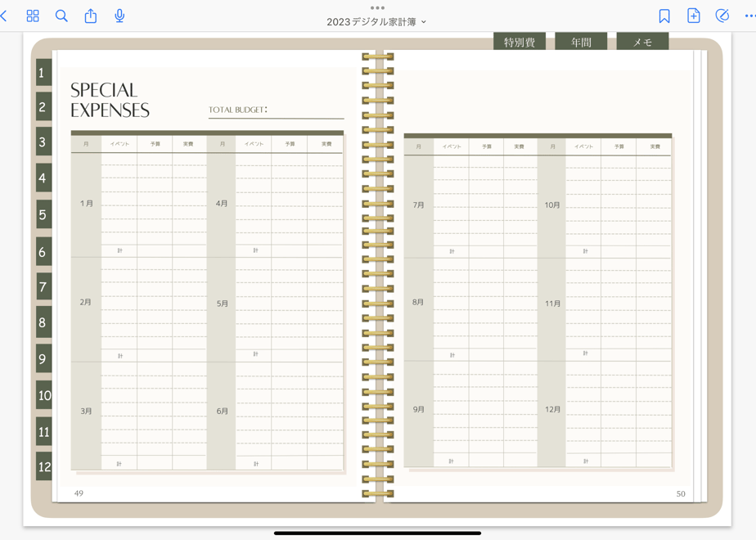Jump to month tab 9
Screen dimensions: 756x540
pos(43,358)
